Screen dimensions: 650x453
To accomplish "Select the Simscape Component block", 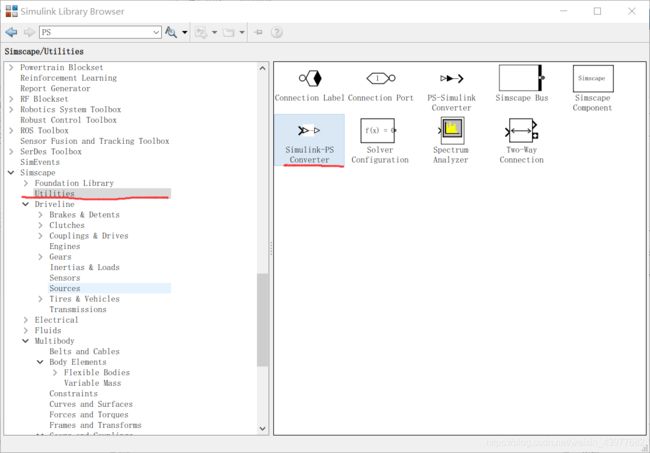I will [592, 89].
